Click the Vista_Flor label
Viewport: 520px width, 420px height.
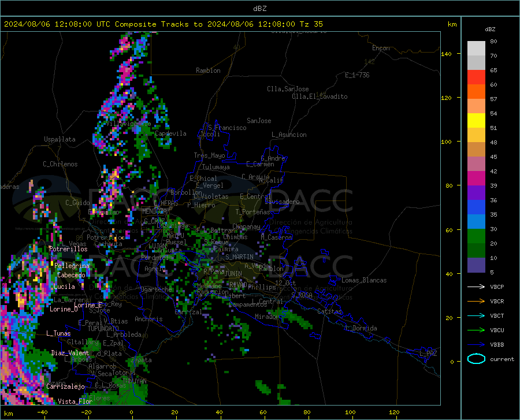[x=75, y=402]
